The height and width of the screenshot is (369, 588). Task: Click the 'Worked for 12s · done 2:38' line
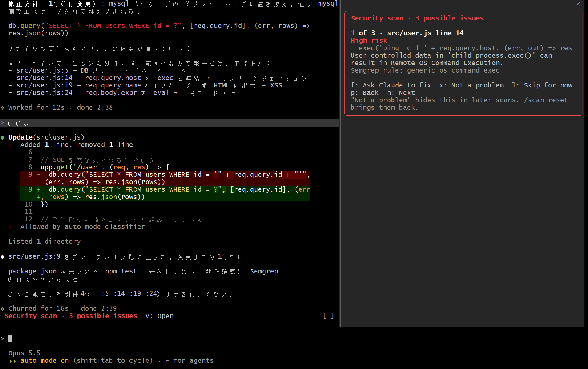(x=60, y=108)
